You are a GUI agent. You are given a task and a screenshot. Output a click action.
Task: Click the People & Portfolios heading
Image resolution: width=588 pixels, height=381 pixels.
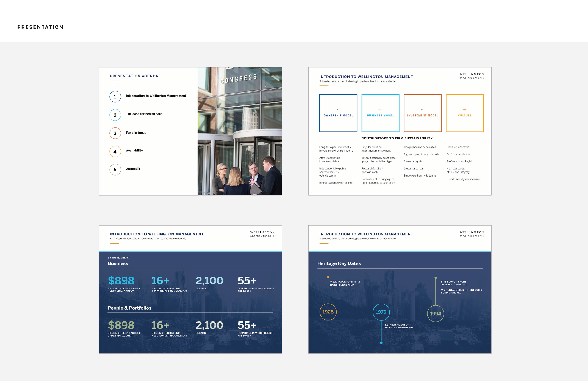pos(129,308)
